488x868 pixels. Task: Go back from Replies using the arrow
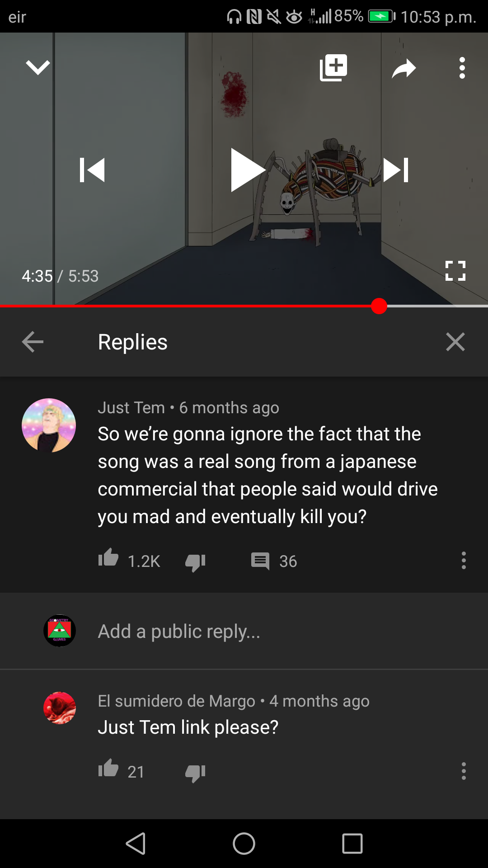(x=33, y=342)
